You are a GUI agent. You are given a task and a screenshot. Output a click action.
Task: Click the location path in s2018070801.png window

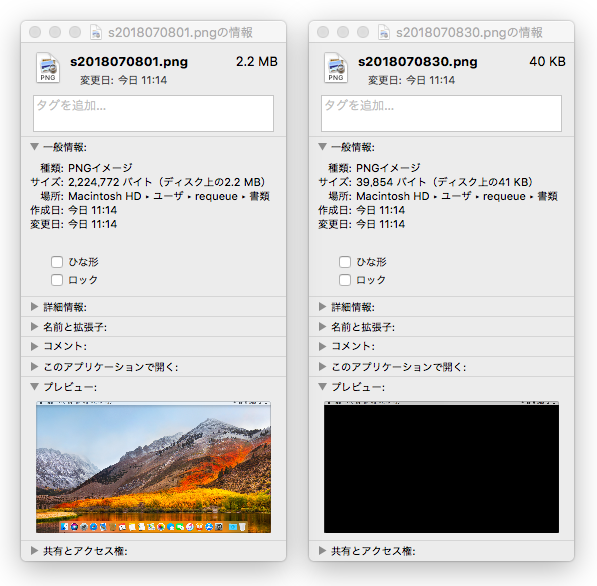coord(169,196)
